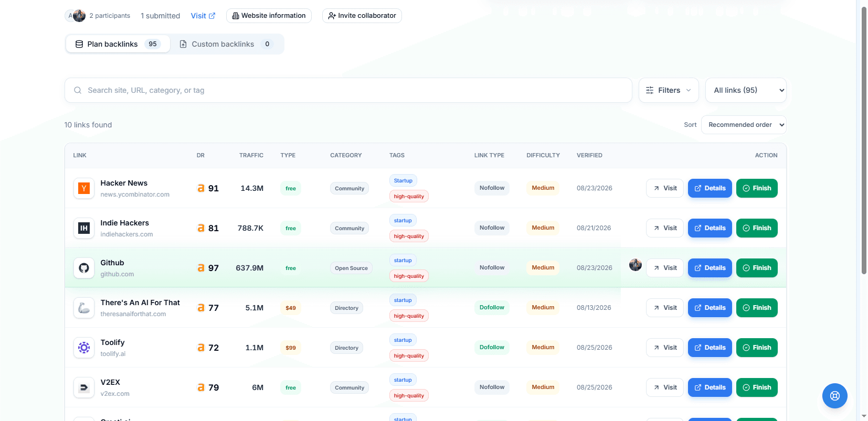Open the Filters dropdown
The width and height of the screenshot is (868, 421).
669,90
